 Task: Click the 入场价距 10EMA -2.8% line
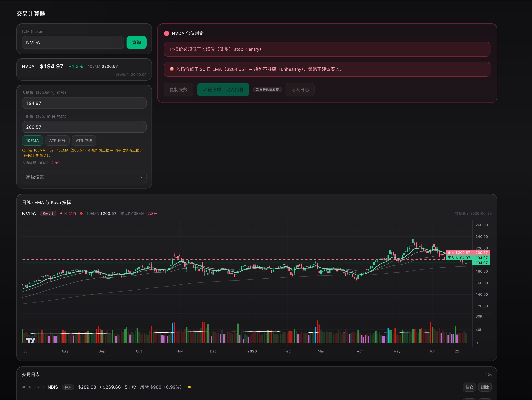click(41, 163)
